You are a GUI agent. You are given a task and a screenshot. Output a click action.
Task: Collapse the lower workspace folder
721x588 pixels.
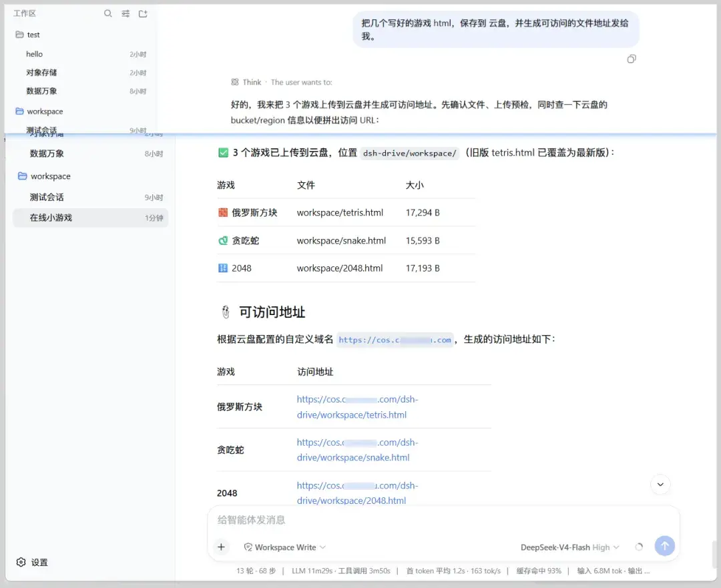coord(44,176)
